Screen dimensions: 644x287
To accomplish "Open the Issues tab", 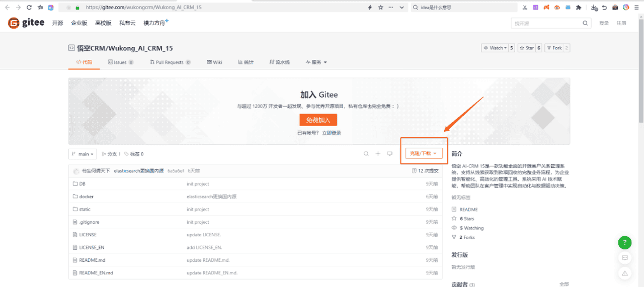I will pyautogui.click(x=121, y=62).
